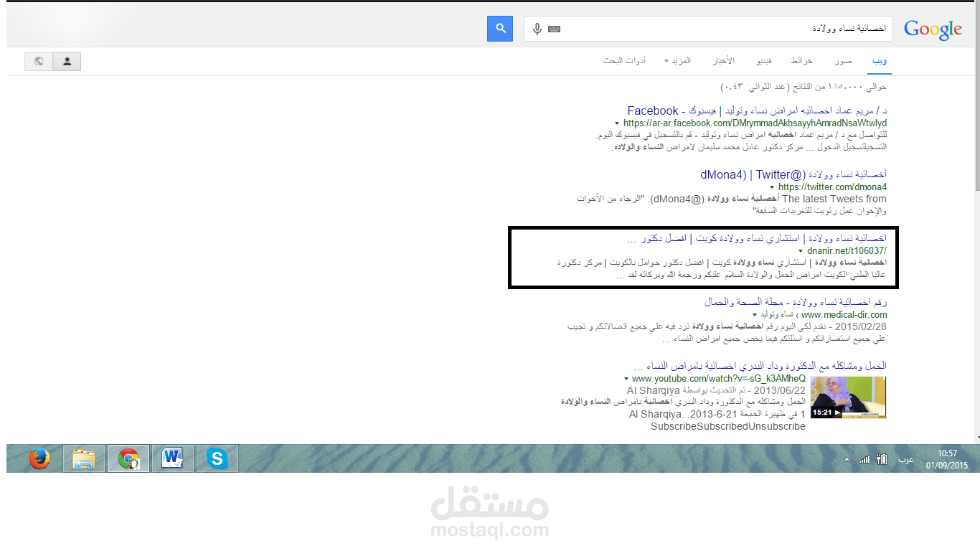Viewport: 980px width, 551px height.
Task: Expand arrow next to www.medical-dir.com URL
Action: click(755, 315)
